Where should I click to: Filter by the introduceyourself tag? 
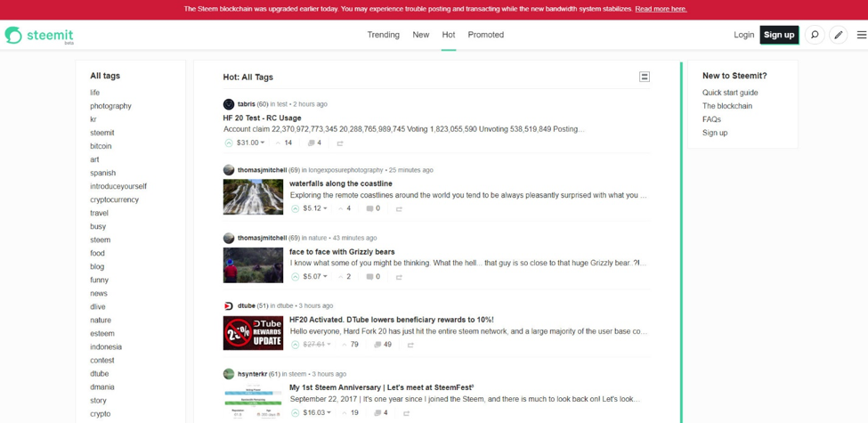(118, 186)
